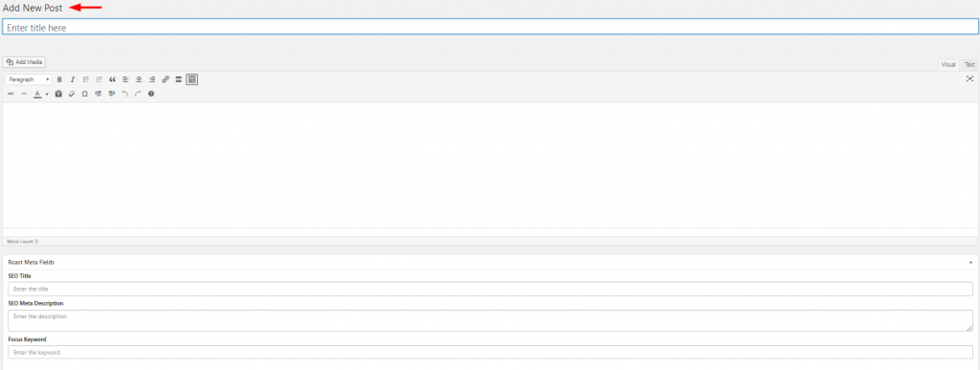Switch to the Visual editor tab
Screen dimensions: 980x370
948,65
